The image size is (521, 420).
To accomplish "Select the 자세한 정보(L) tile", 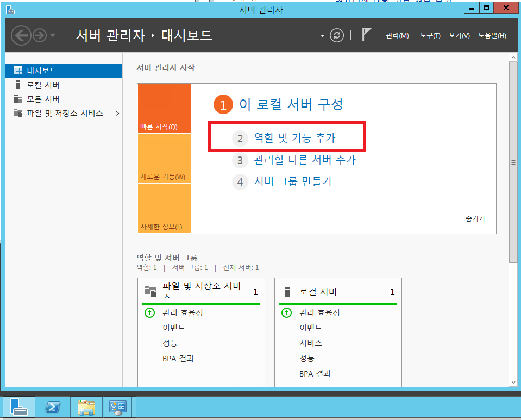I will pyautogui.click(x=165, y=208).
